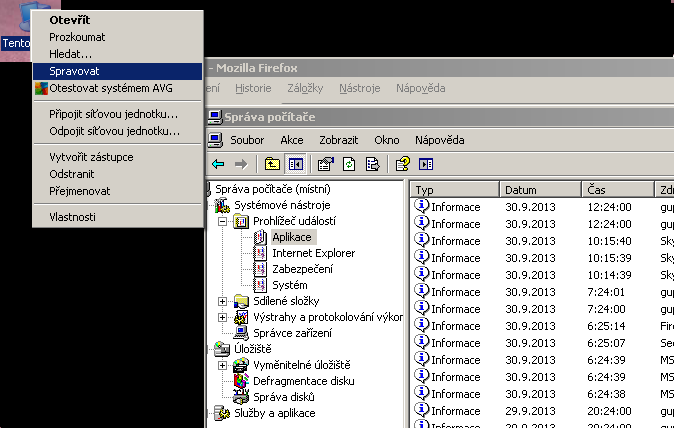674x428 pixels.
Task: Open Properties via toolbar icon
Action: 326,164
